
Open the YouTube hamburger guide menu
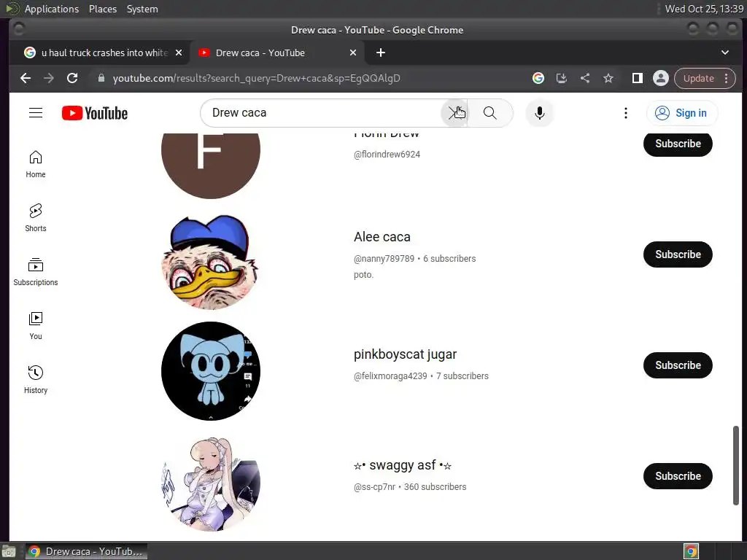pos(36,113)
